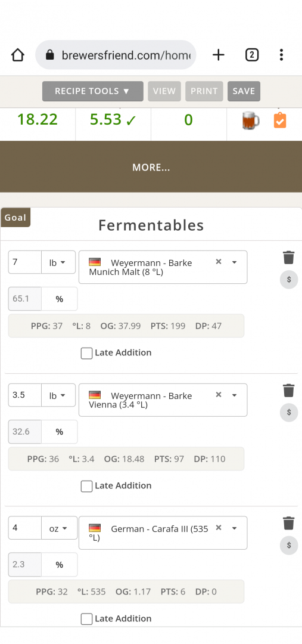The width and height of the screenshot is (302, 644).
Task: Delete the Barke Munich Malt fermentable
Action: [288, 258]
